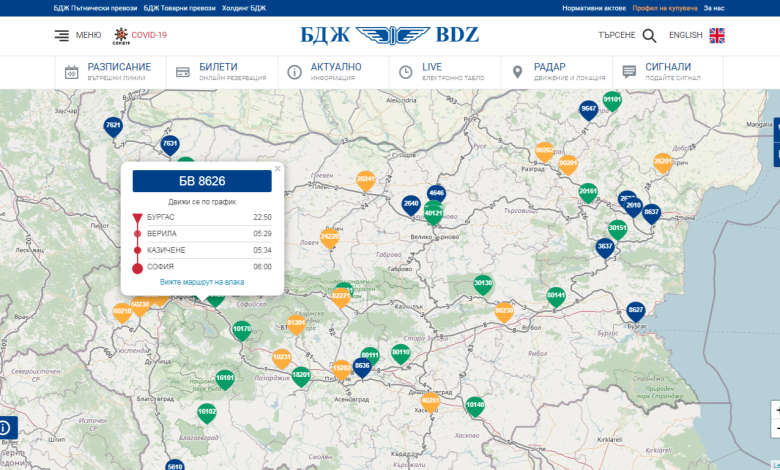The width and height of the screenshot is (780, 470).
Task: Close the БВ 8626 train popup
Action: tap(278, 169)
